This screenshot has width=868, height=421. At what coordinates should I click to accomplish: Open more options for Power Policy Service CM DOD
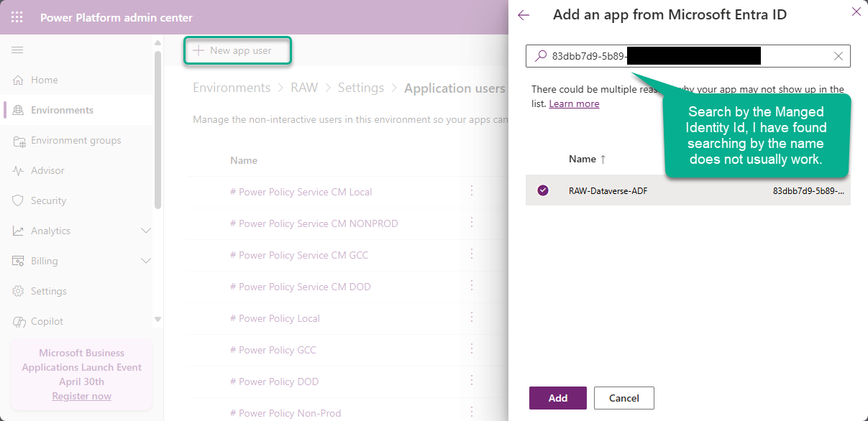pyautogui.click(x=472, y=285)
